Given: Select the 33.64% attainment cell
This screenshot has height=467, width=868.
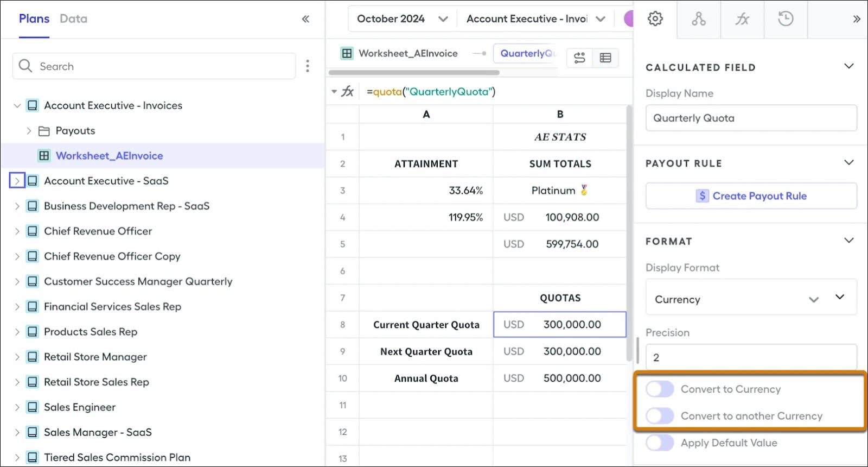Looking at the screenshot, I should click(426, 191).
